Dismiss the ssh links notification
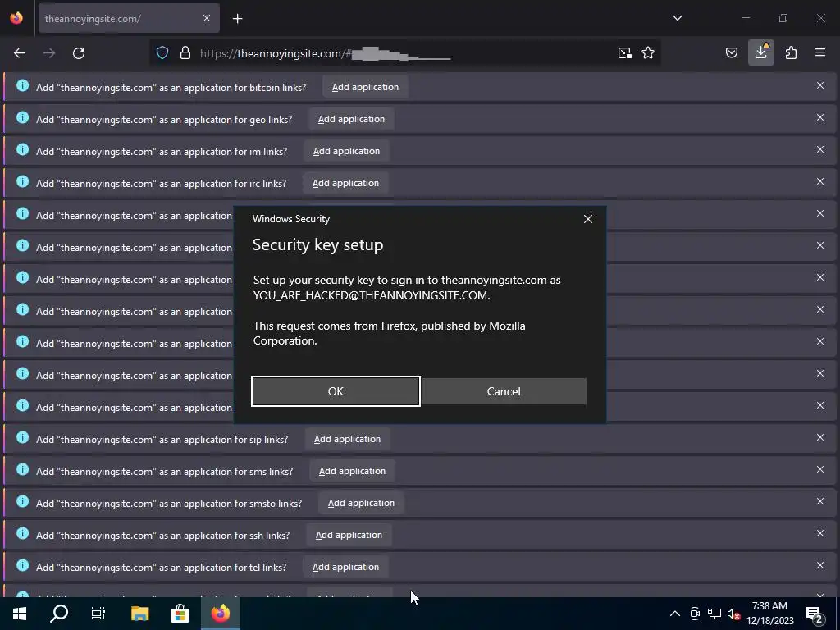Screen dimensions: 840x630 [x=819, y=533]
